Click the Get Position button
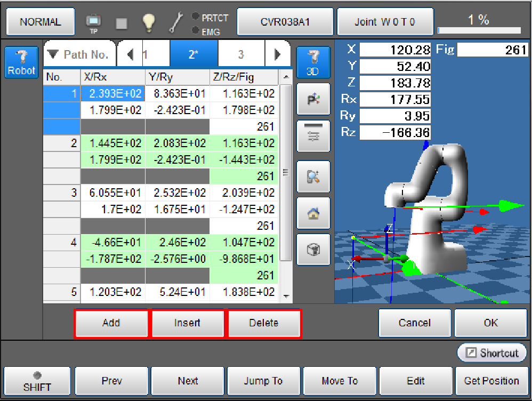This screenshot has height=401, width=532. pyautogui.click(x=491, y=381)
